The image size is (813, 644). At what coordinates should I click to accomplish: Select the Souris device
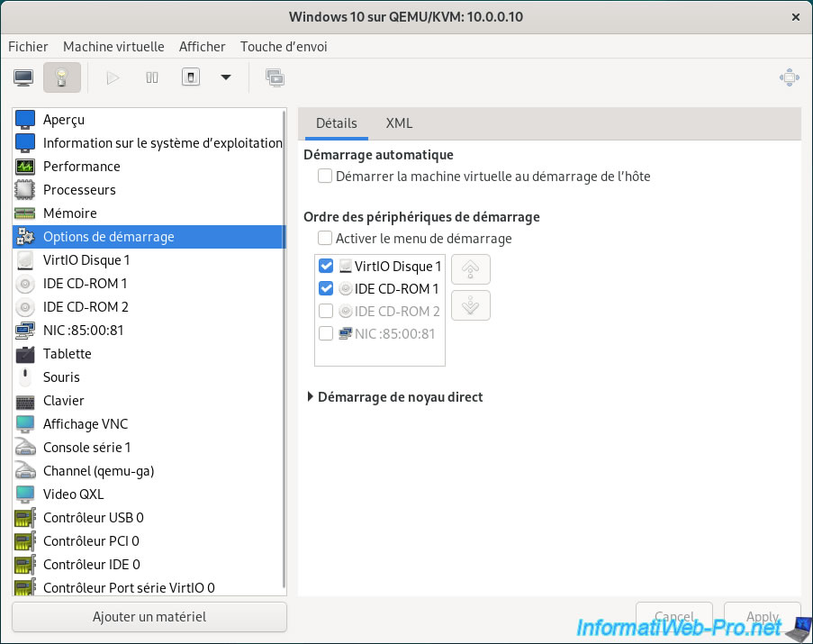click(x=149, y=377)
